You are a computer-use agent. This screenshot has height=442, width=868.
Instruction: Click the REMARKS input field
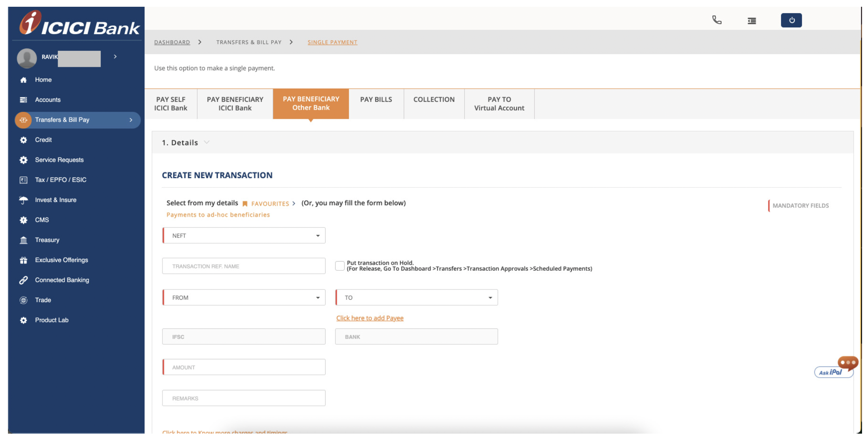pos(244,398)
